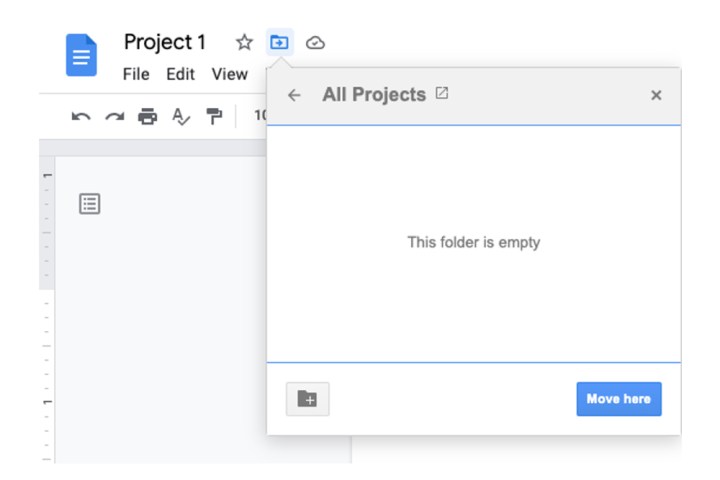Click the Move here button
The width and height of the screenshot is (720, 480).
[618, 399]
